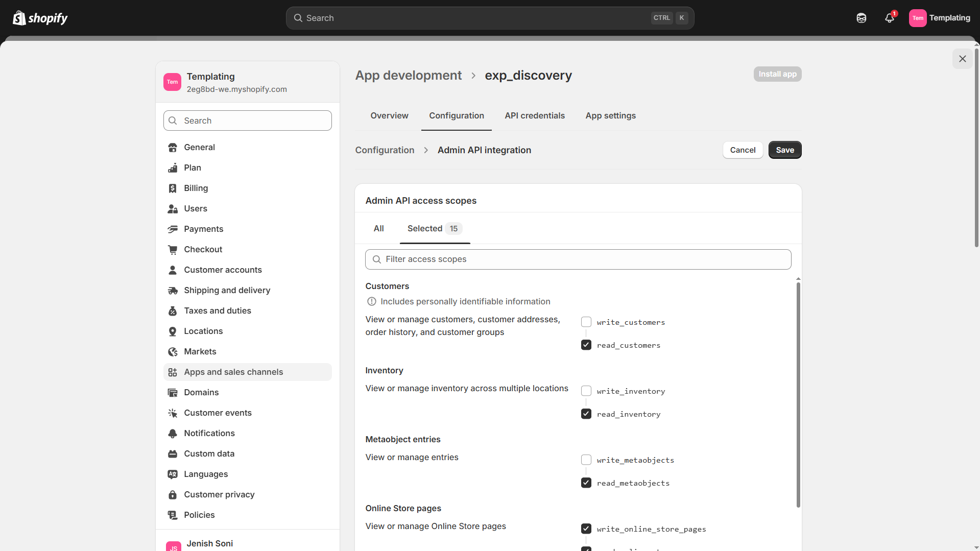Enable the write_inventory scope
Screen dimensions: 980x551
pos(586,391)
